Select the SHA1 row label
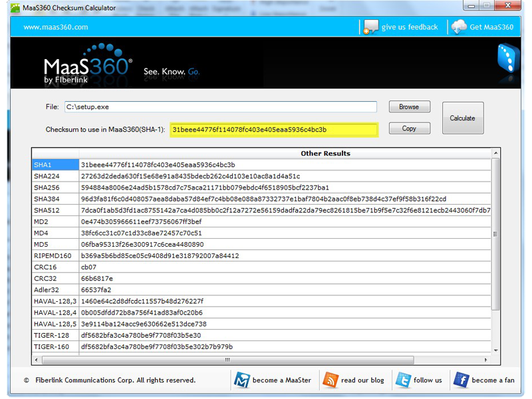The height and width of the screenshot is (399, 532). pyautogui.click(x=56, y=165)
